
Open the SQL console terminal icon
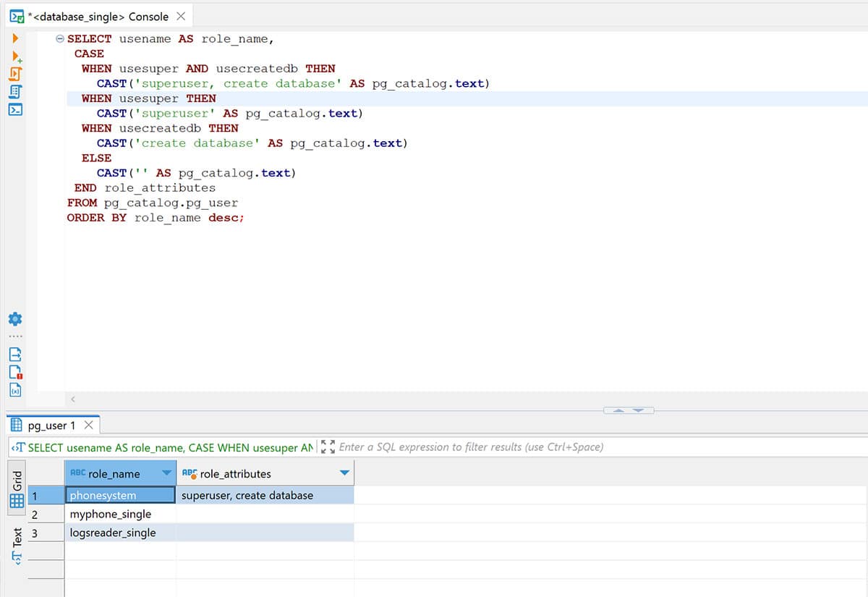pyautogui.click(x=16, y=110)
